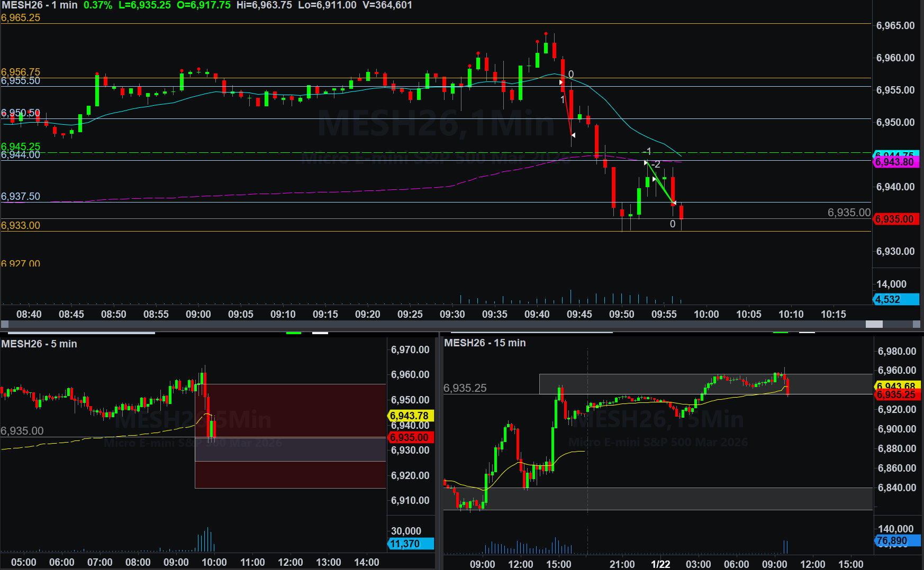Image resolution: width=924 pixels, height=570 pixels.
Task: Click the MESH26 - 5 min chart title
Action: [39, 344]
